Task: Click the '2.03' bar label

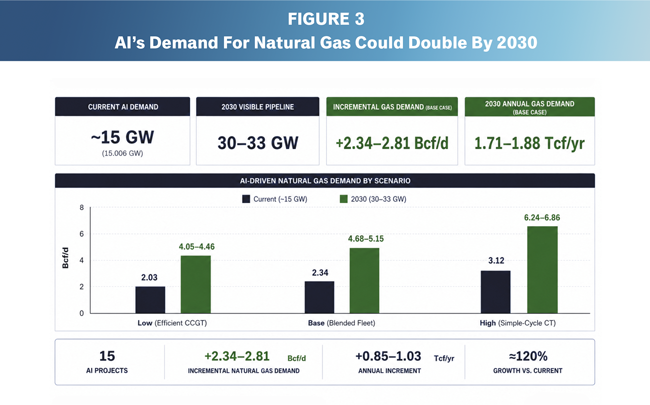Action: [x=149, y=277]
